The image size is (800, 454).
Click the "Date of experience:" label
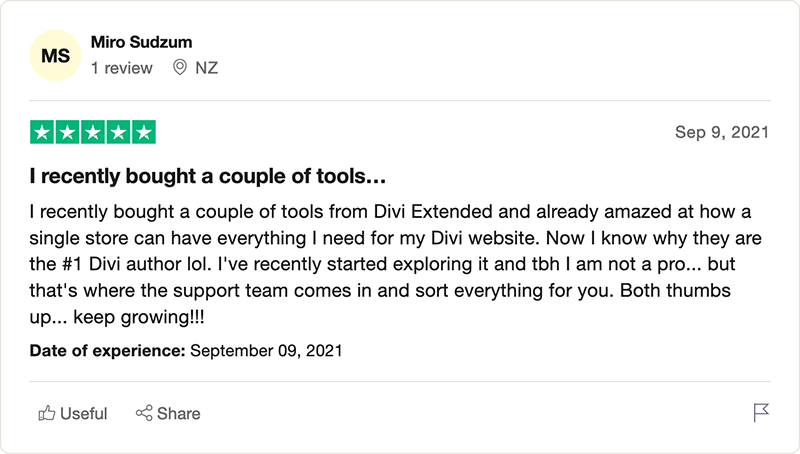coord(107,351)
